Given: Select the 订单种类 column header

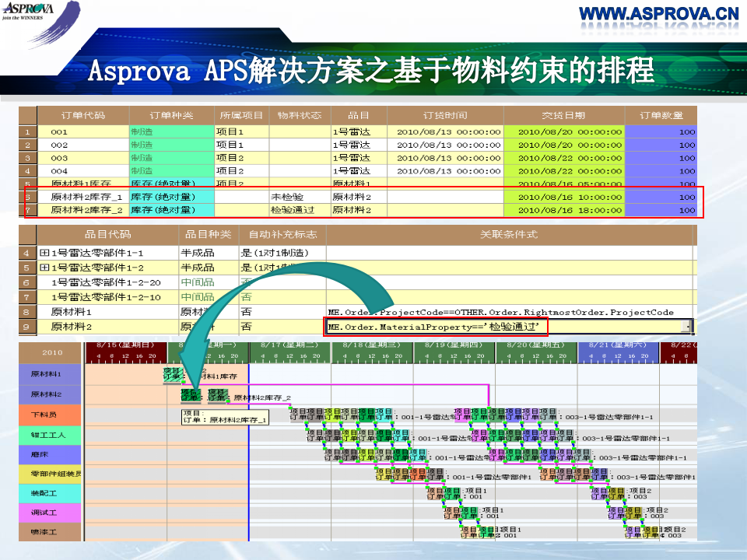Looking at the screenshot, I should click(x=171, y=115).
